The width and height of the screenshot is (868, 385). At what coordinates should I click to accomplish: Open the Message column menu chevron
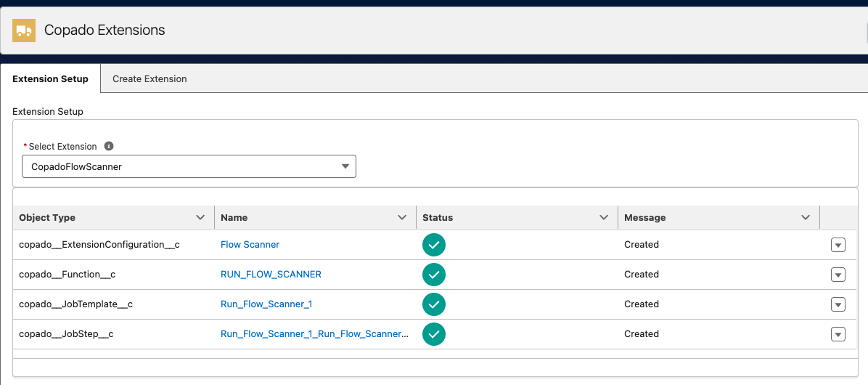[x=806, y=218]
